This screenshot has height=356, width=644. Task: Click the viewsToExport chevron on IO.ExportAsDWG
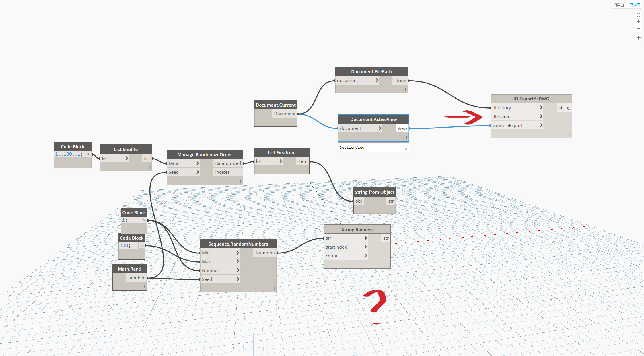pos(541,125)
